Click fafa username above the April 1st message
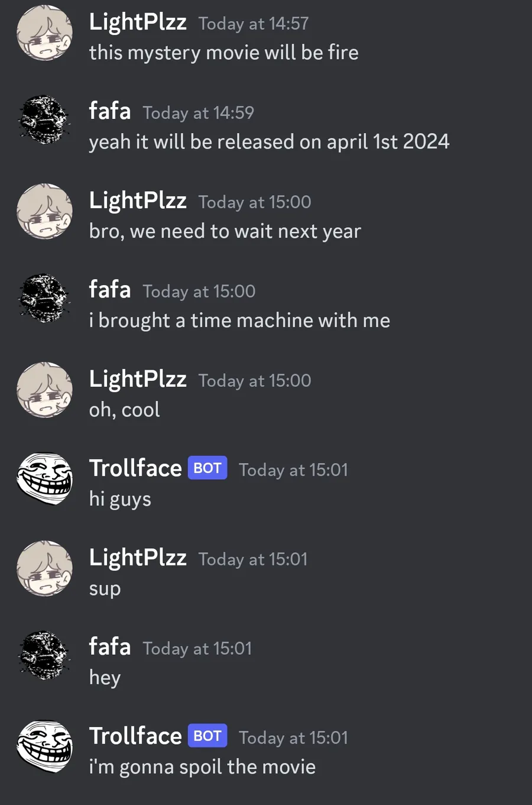The image size is (532, 805). pos(110,111)
